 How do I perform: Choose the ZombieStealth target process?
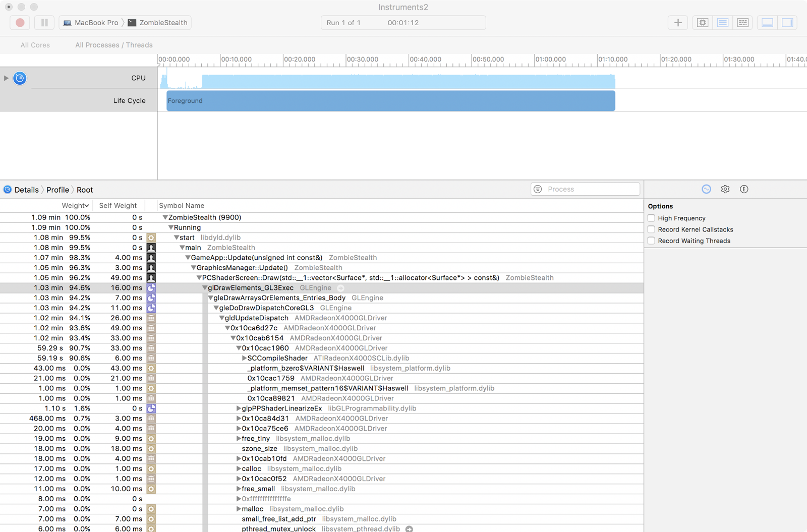tap(158, 23)
